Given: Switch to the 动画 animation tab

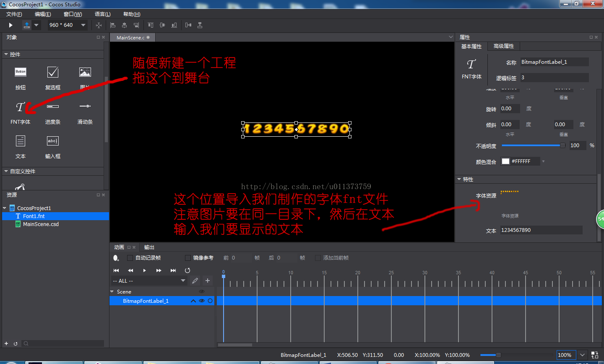Looking at the screenshot, I should 119,247.
